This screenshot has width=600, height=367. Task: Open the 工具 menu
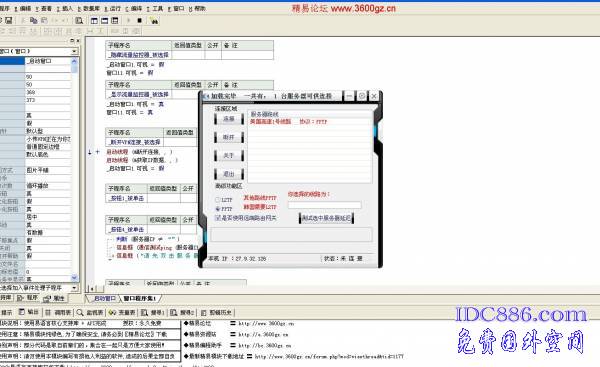pos(155,8)
